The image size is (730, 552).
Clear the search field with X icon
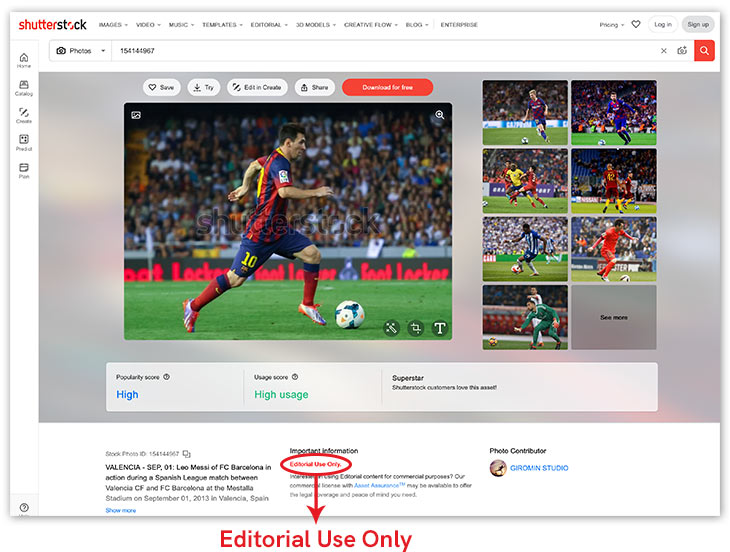pyautogui.click(x=663, y=51)
